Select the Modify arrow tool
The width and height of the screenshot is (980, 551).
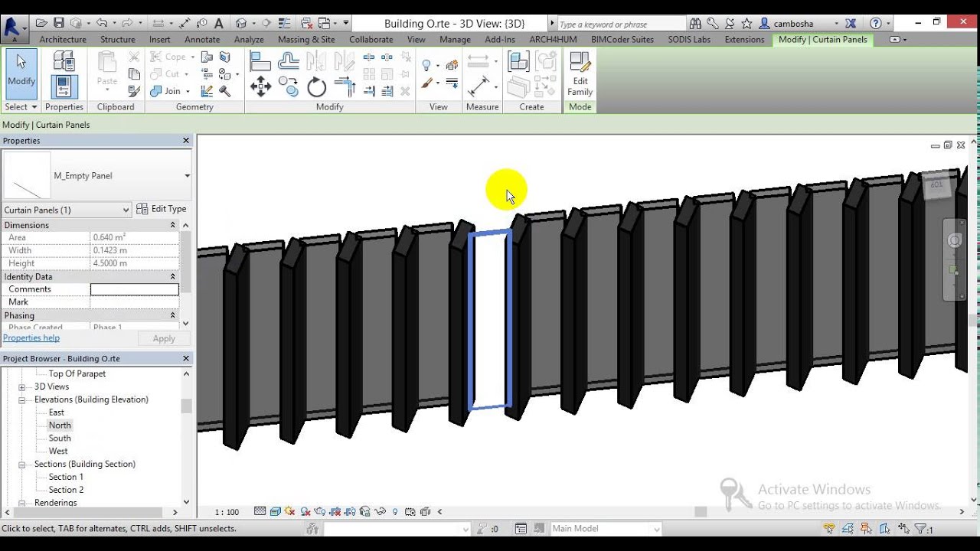[21, 73]
